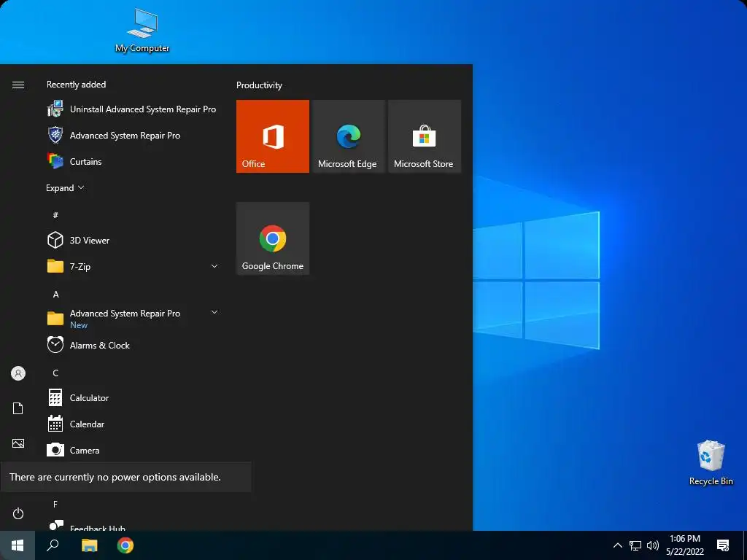Open Feedback Hub
The height and width of the screenshot is (560, 747).
pos(132,526)
